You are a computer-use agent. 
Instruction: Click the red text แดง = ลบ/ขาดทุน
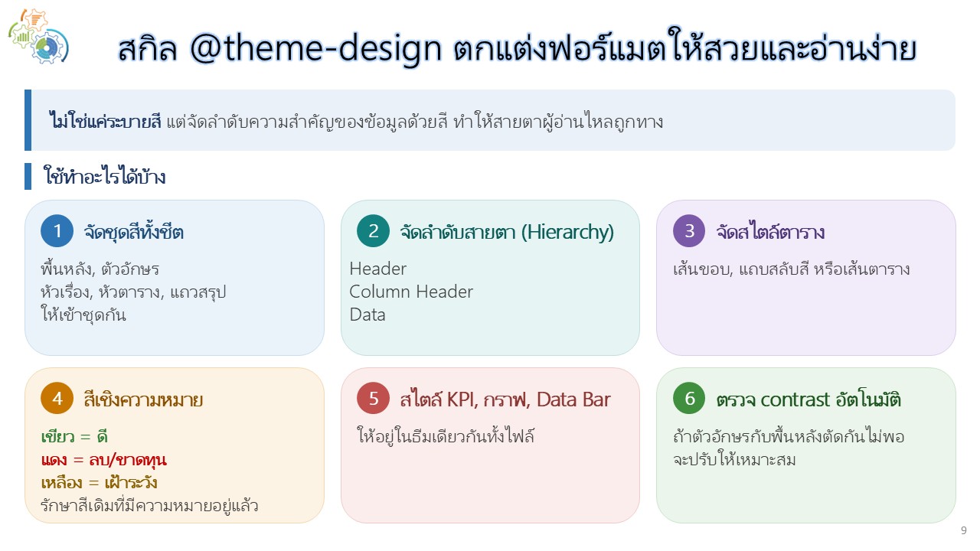pyautogui.click(x=103, y=461)
